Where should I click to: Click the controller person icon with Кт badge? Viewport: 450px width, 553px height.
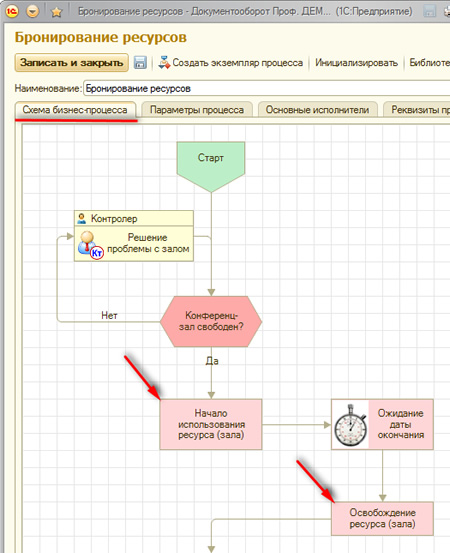90,245
